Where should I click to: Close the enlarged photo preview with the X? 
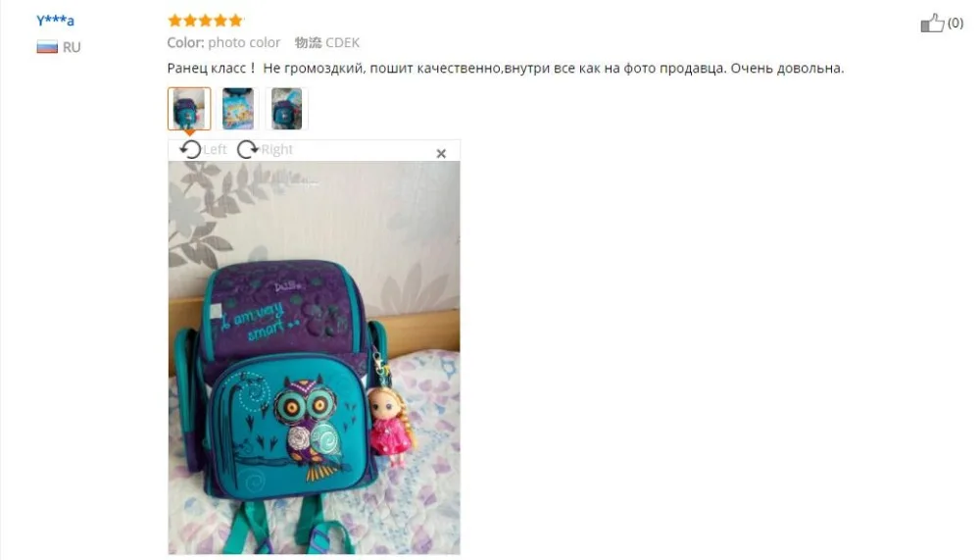tap(441, 153)
